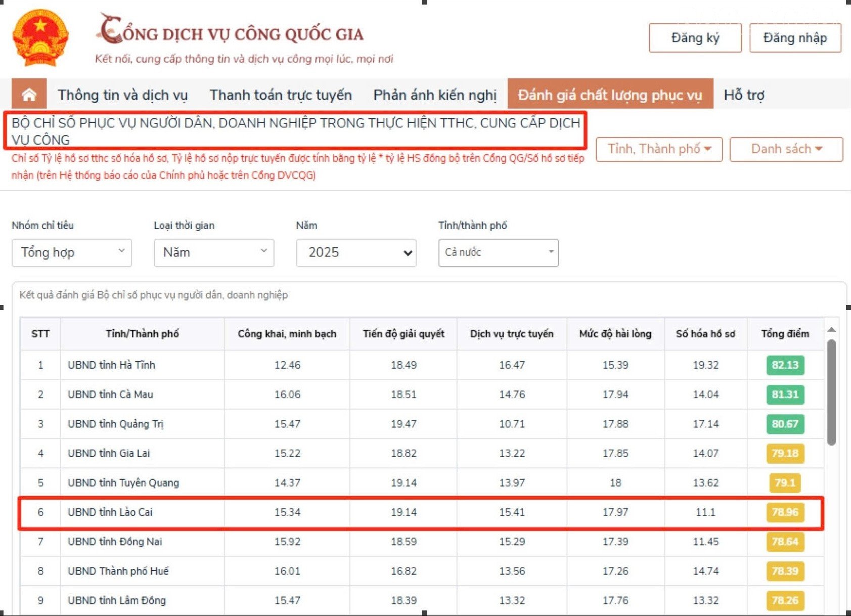Open the year 2025 dropdown
This screenshot has width=851, height=616.
(x=356, y=252)
